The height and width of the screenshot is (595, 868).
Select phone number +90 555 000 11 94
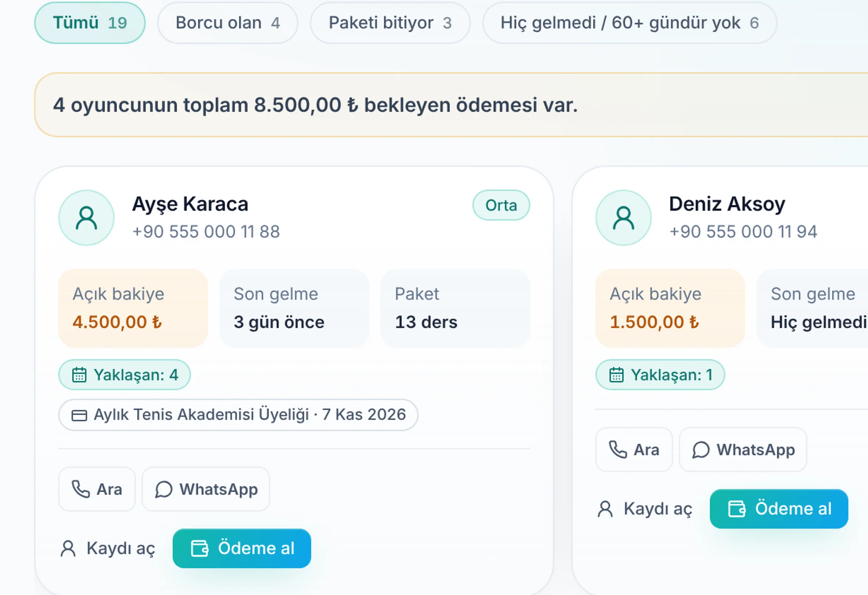pos(743,231)
